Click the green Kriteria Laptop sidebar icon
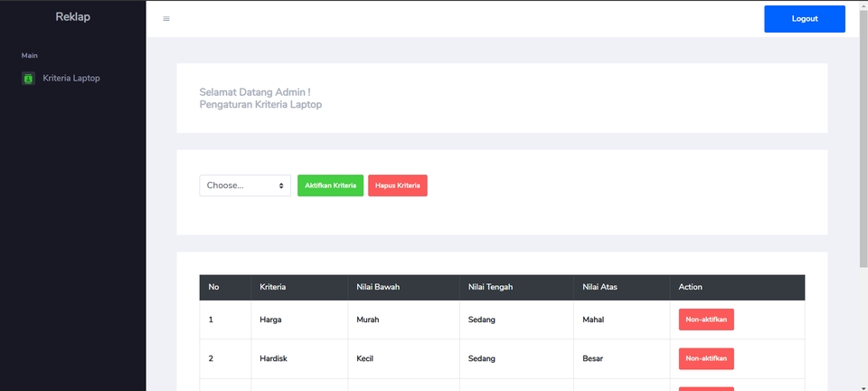868x391 pixels. tap(28, 78)
